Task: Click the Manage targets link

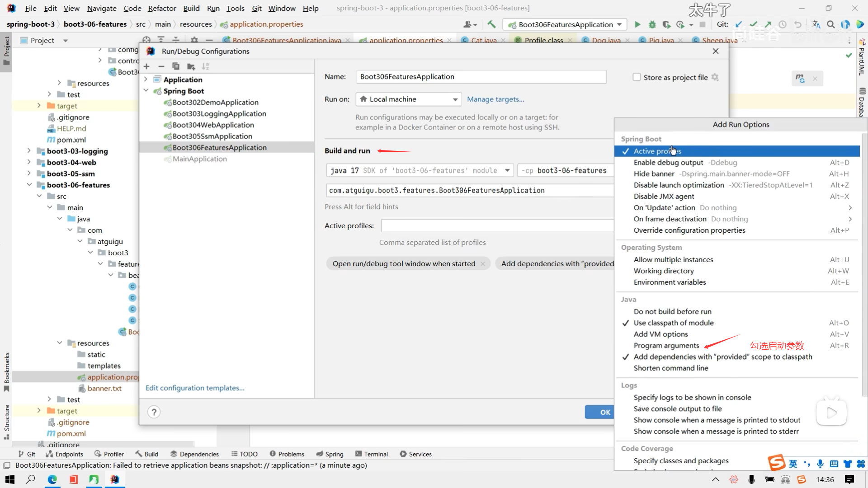Action: tap(495, 99)
